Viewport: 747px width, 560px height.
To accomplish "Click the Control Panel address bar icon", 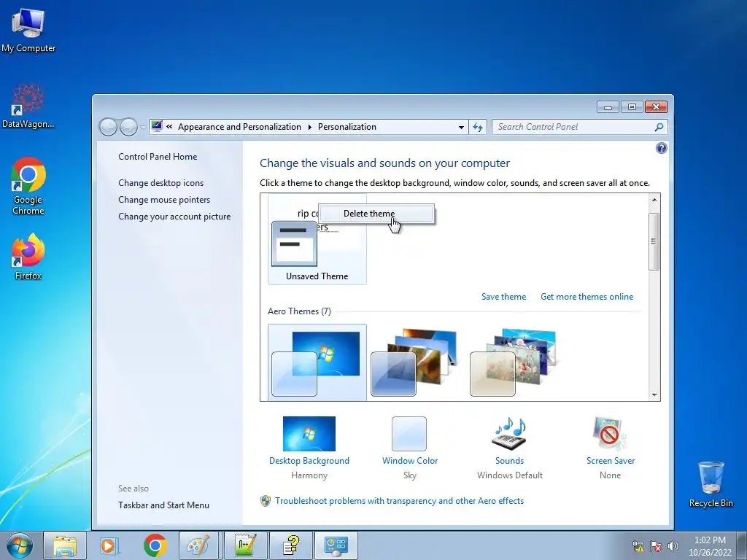I will coord(157,127).
